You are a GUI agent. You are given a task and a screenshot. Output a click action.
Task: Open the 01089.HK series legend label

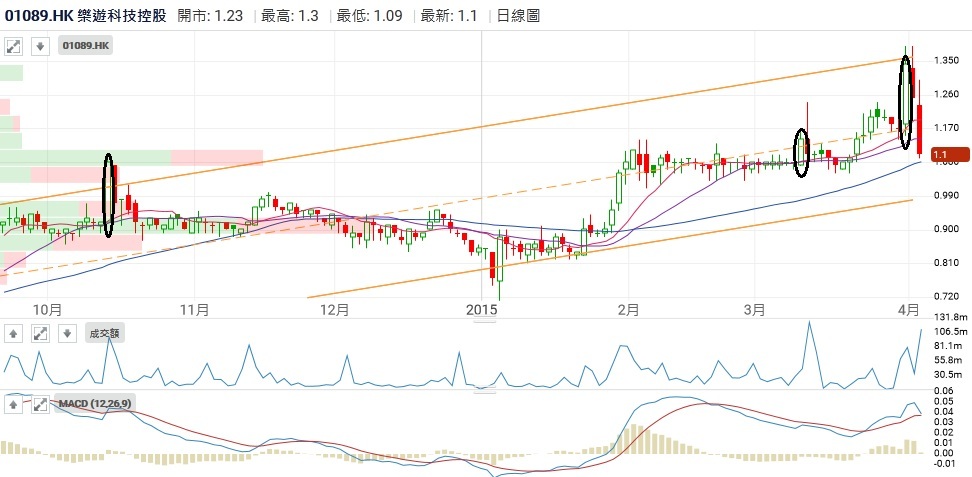click(87, 46)
